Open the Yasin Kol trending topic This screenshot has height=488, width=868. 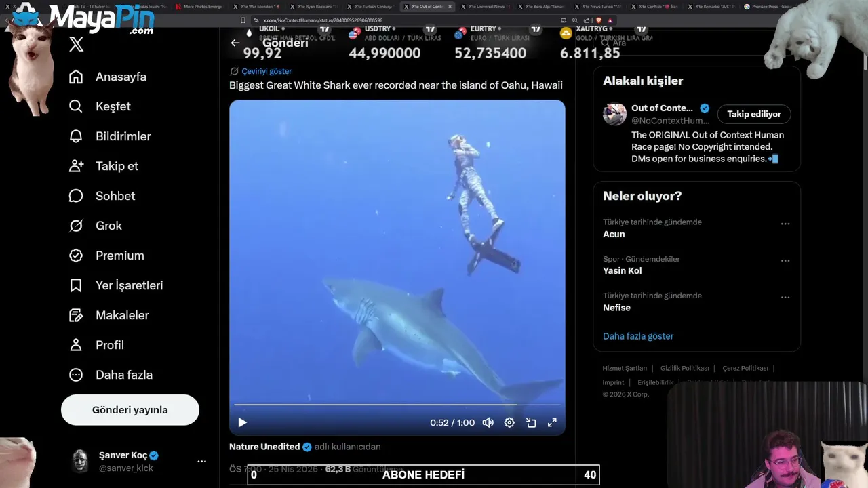(622, 270)
